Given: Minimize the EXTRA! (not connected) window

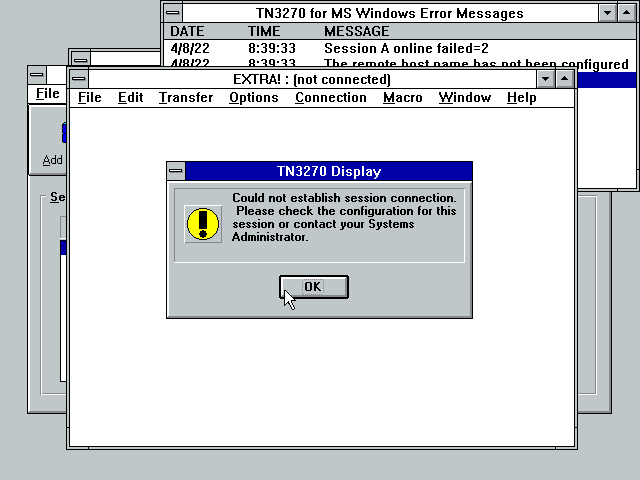Looking at the screenshot, I should [545, 79].
